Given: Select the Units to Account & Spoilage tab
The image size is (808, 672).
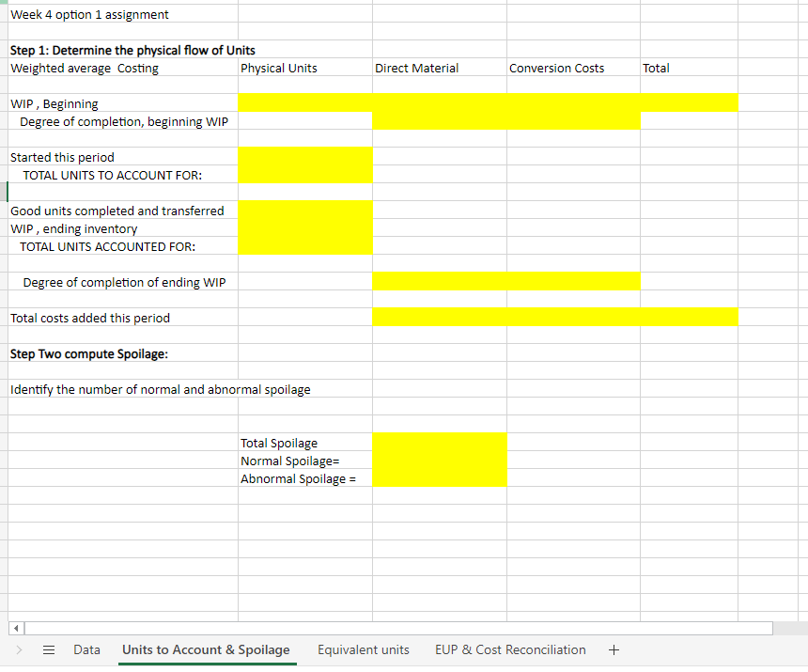Looking at the screenshot, I should pyautogui.click(x=206, y=649).
